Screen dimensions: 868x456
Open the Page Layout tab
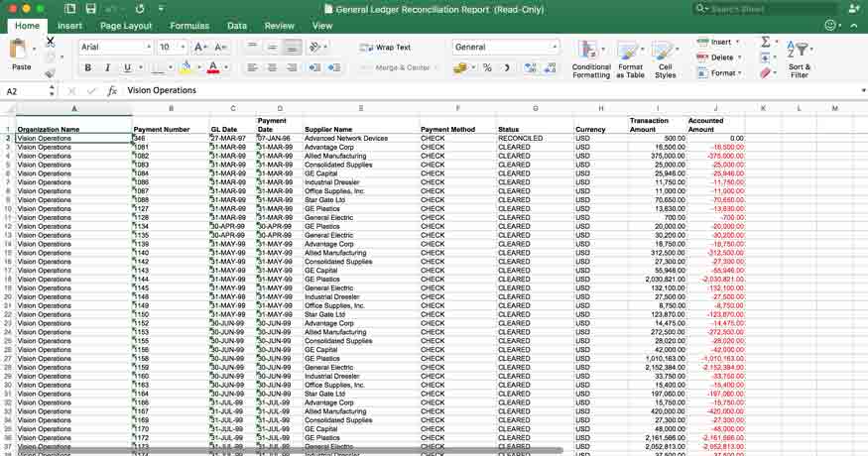click(x=126, y=26)
